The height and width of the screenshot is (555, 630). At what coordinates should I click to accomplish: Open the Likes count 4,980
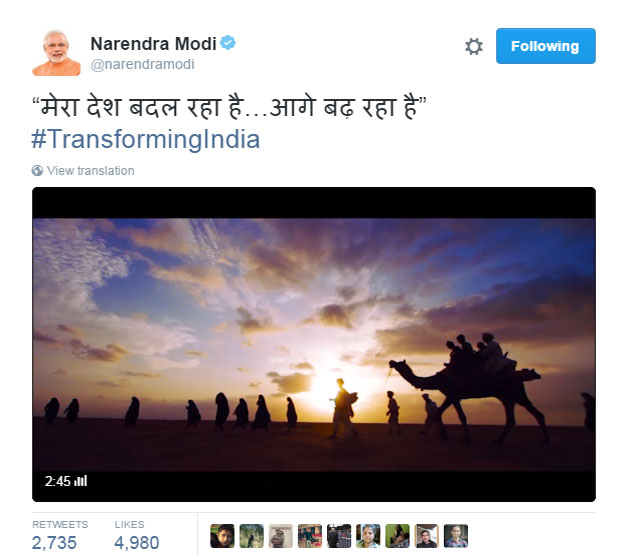click(x=137, y=536)
